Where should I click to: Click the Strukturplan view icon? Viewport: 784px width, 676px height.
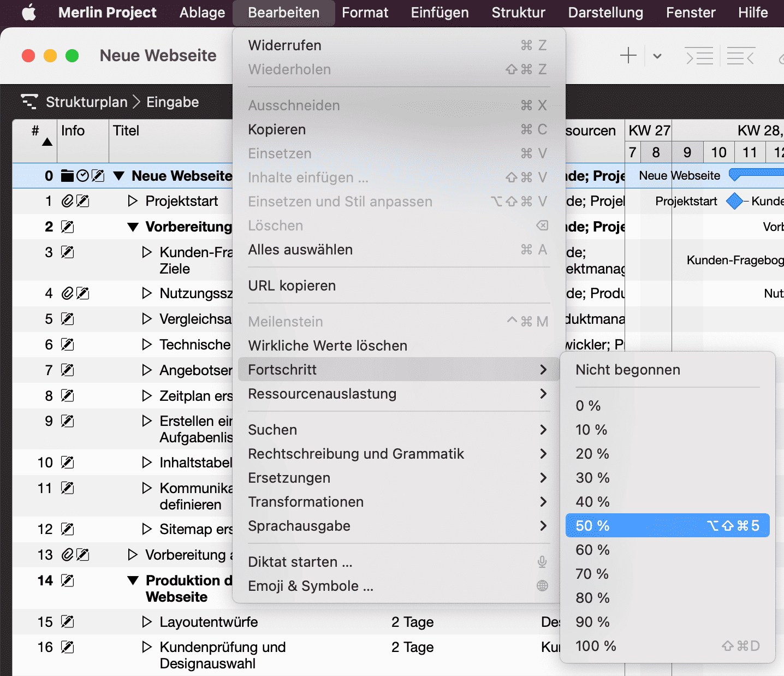pyautogui.click(x=29, y=102)
